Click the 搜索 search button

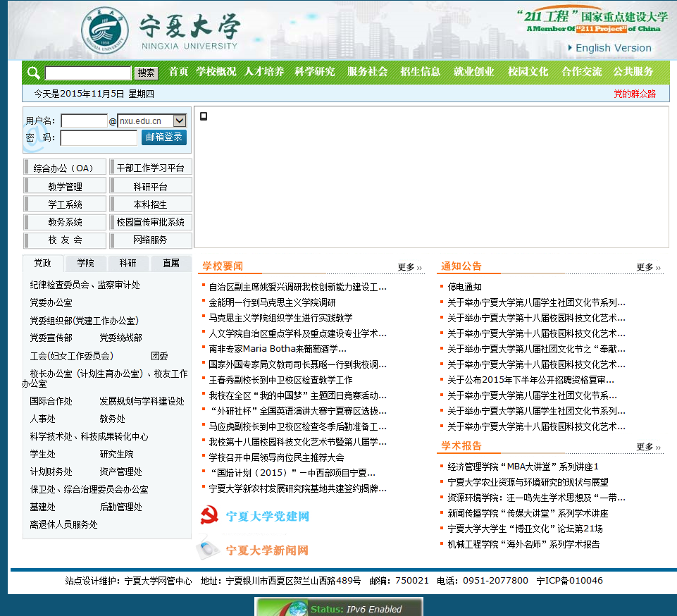coord(146,73)
